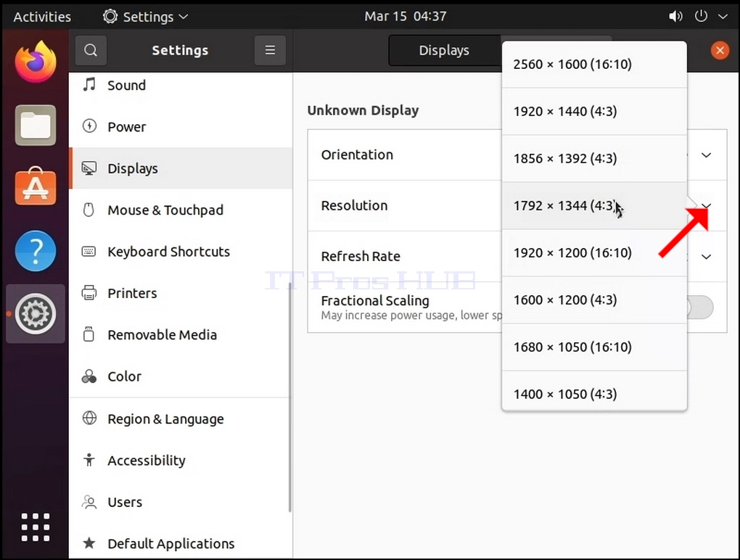Choose 1920 × 1200 (16:10) resolution
This screenshot has height=560, width=740.
(594, 253)
